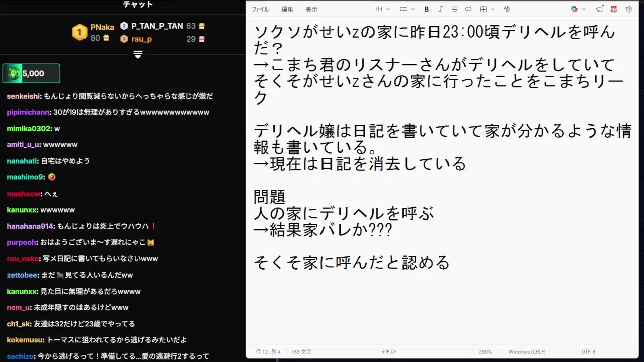Screen dimensions: 644x362
Task: Open PNaka's profile in leaderboard
Action: coord(102,27)
